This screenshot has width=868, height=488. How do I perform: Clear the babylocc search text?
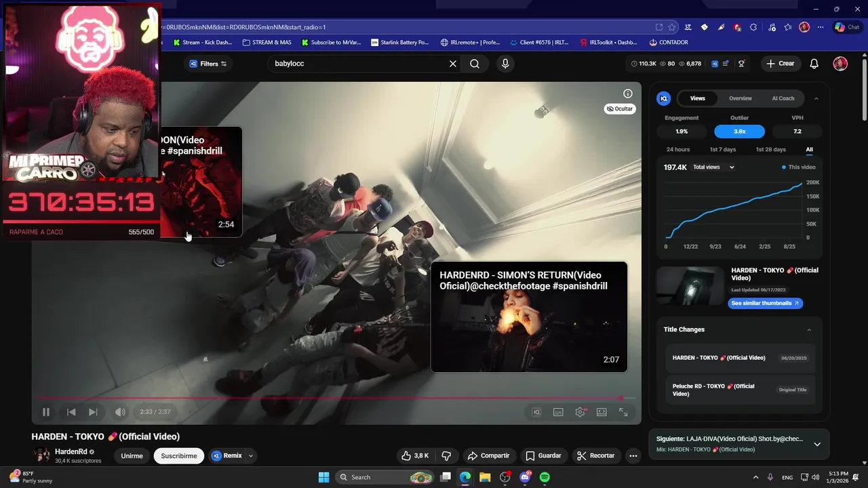(x=453, y=64)
